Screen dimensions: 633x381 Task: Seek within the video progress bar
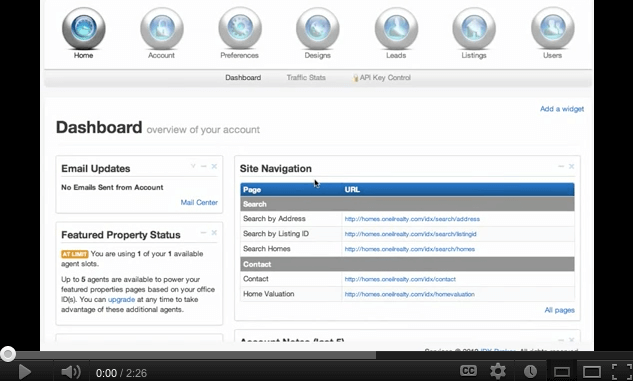pos(316,355)
